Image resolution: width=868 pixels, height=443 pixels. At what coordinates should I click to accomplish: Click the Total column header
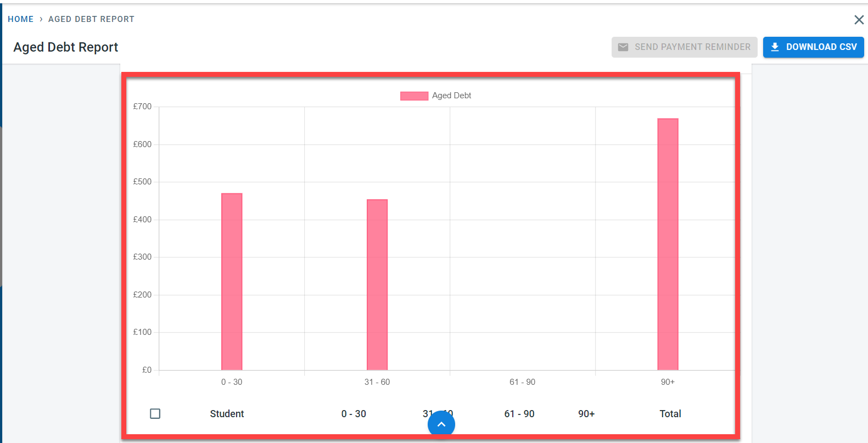point(670,414)
